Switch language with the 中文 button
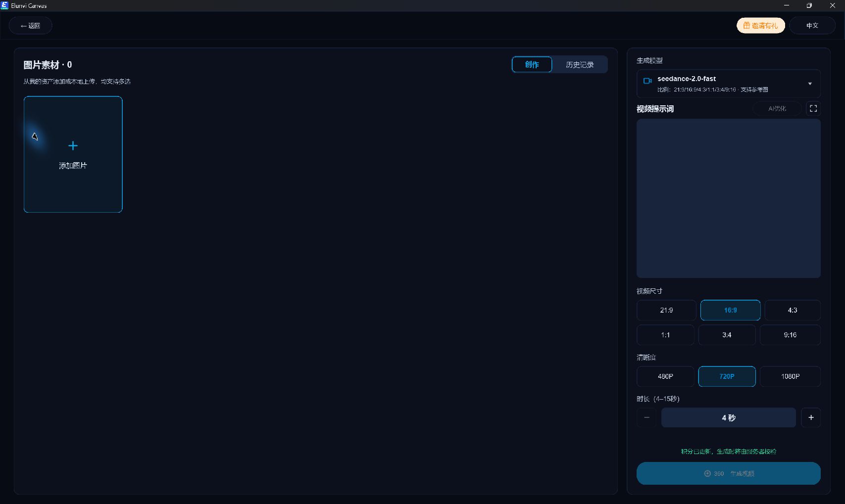This screenshot has width=845, height=504. pyautogui.click(x=812, y=26)
